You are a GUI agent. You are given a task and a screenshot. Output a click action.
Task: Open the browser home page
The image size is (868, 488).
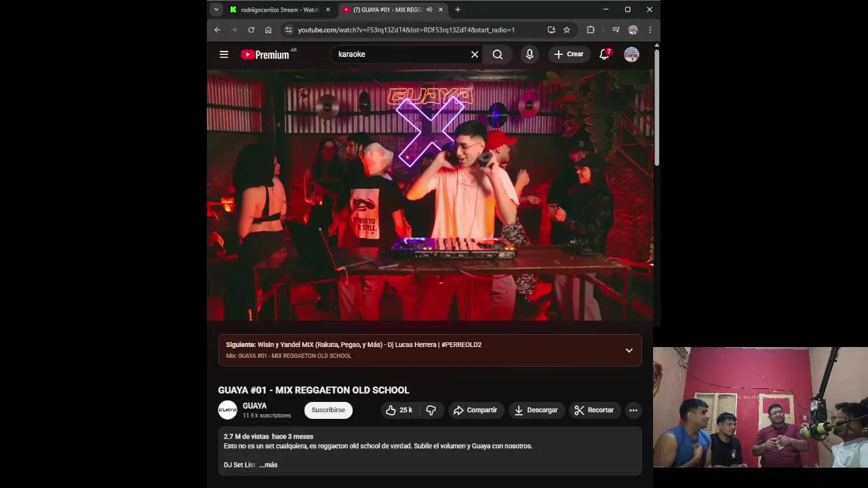pyautogui.click(x=268, y=30)
